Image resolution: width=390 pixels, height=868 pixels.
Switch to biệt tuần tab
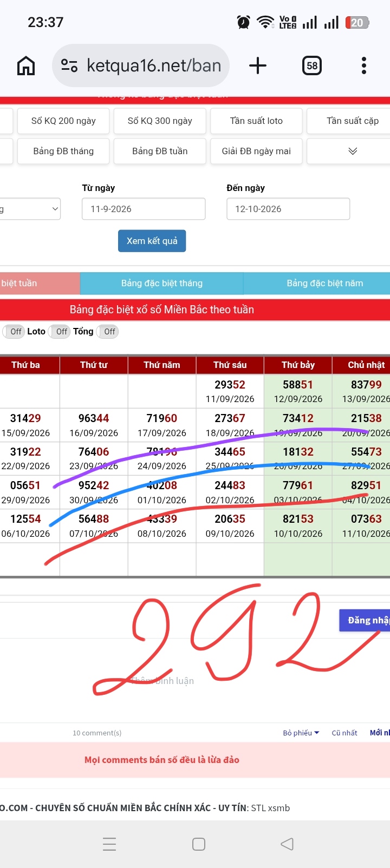coord(40,283)
